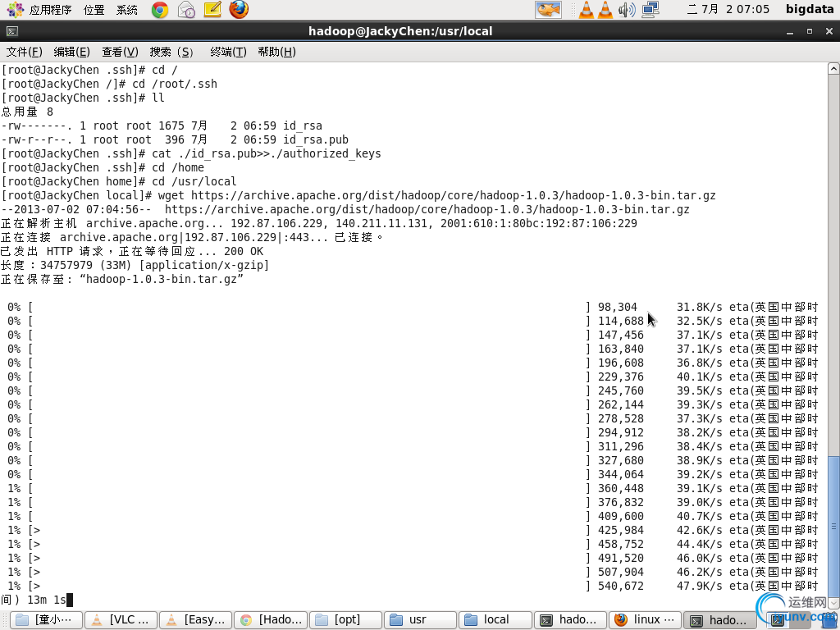Viewport: 840px width, 630px height.
Task: Click the 540,672 bytes progress value
Action: click(620, 586)
